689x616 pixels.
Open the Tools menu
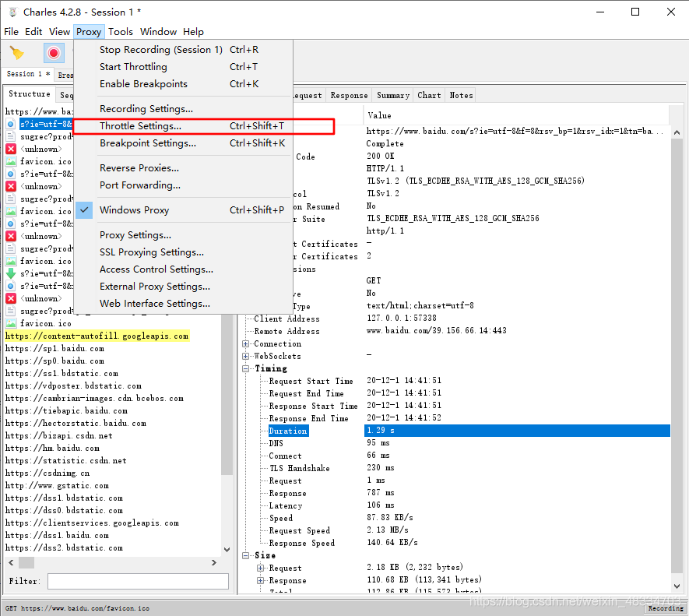(121, 32)
